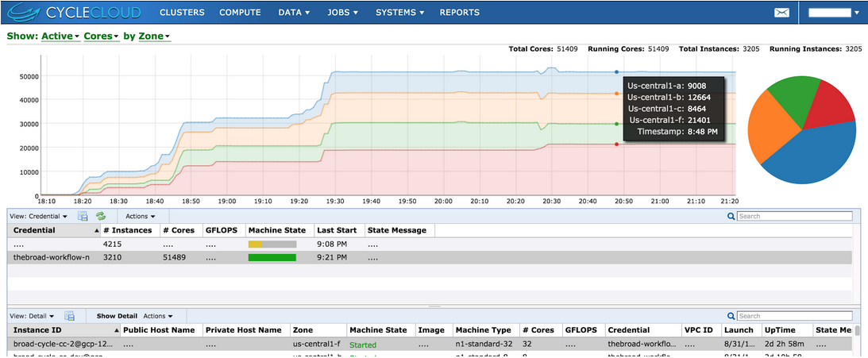Screen dimensions: 868x358
Task: Type in the credential table search field
Action: click(x=794, y=216)
